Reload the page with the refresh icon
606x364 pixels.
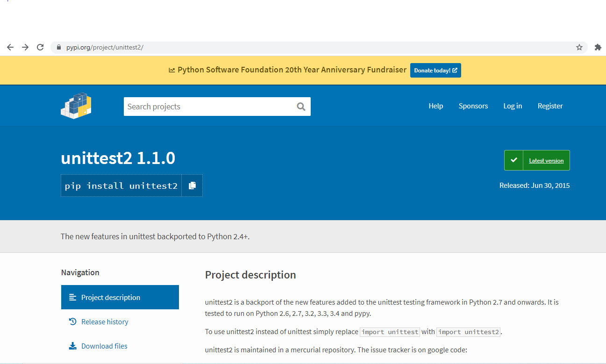(40, 47)
